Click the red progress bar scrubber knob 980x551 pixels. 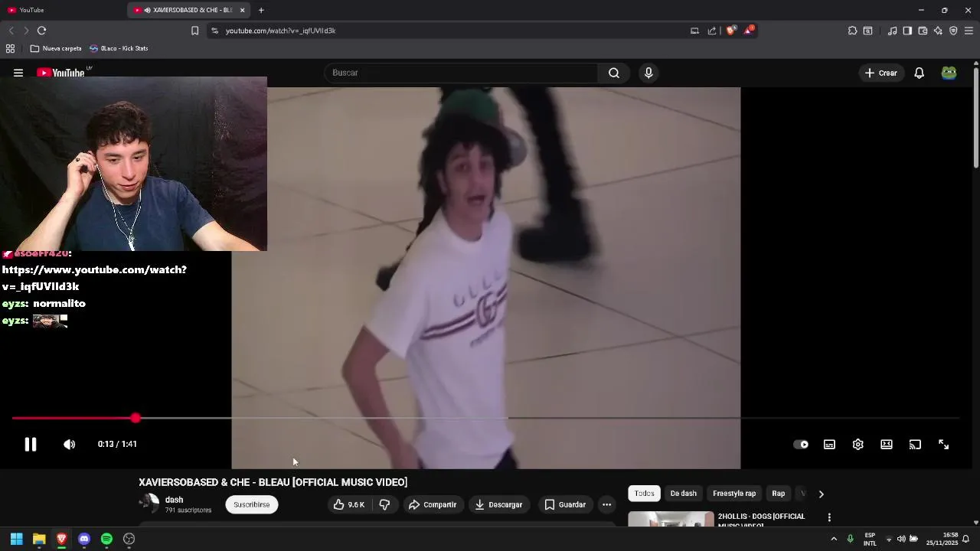pos(136,418)
